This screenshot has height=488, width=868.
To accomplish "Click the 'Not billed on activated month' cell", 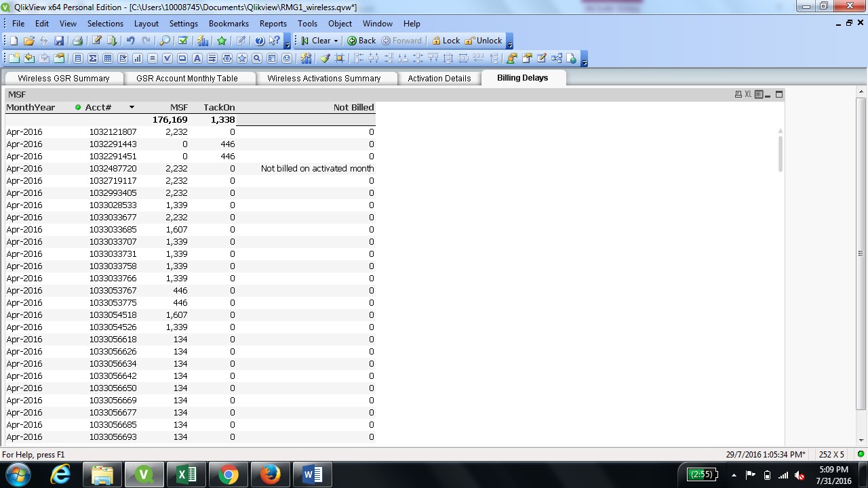I will 317,169.
